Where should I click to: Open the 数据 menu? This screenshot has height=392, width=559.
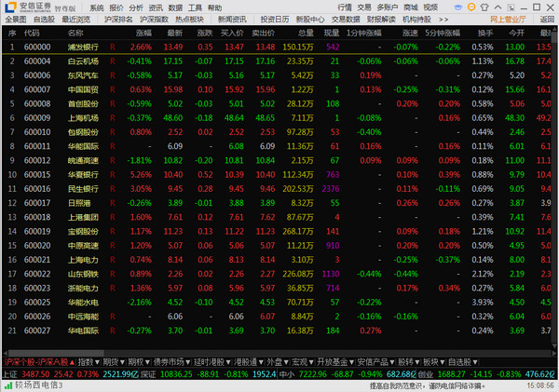(x=175, y=7)
